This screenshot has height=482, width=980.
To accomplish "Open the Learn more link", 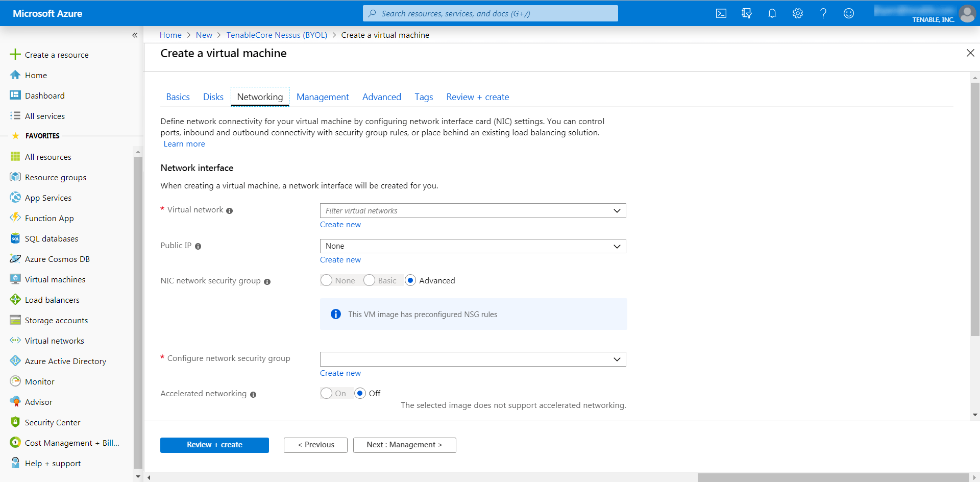I will click(x=184, y=143).
